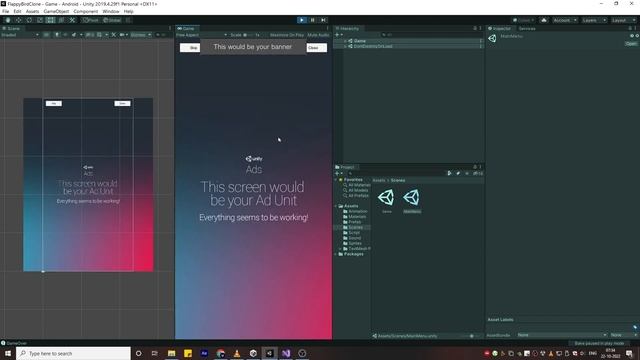
Task: Open the Component menu
Action: point(86,11)
